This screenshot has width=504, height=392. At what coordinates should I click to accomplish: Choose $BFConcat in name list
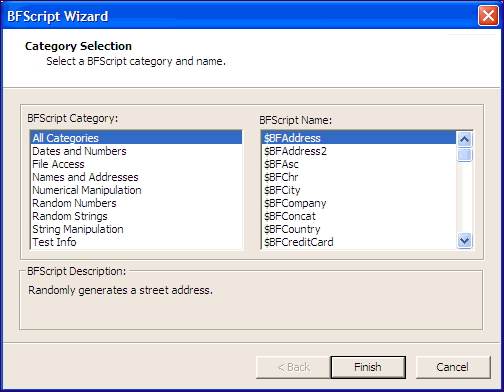[x=359, y=216]
